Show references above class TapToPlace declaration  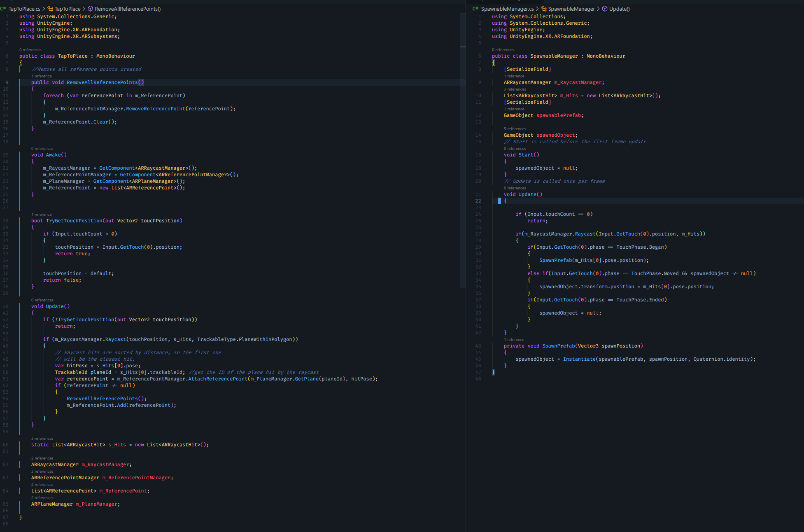[30, 50]
